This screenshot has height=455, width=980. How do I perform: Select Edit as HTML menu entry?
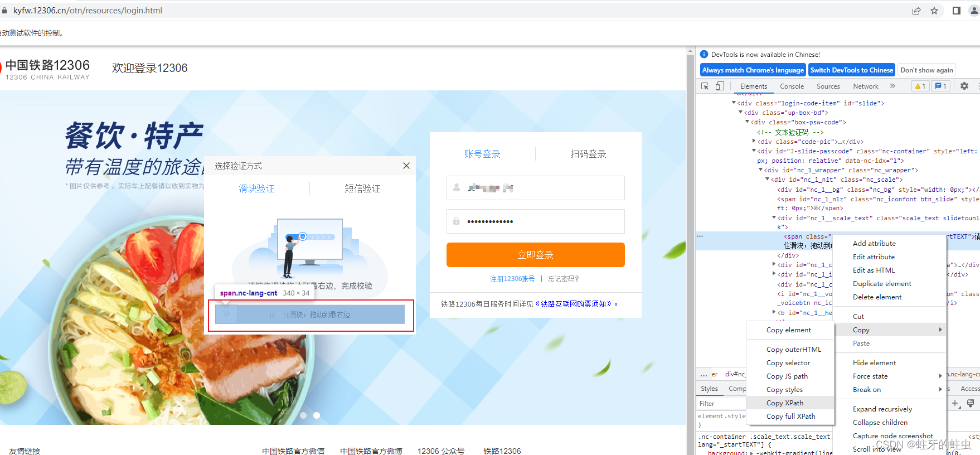[x=874, y=270]
